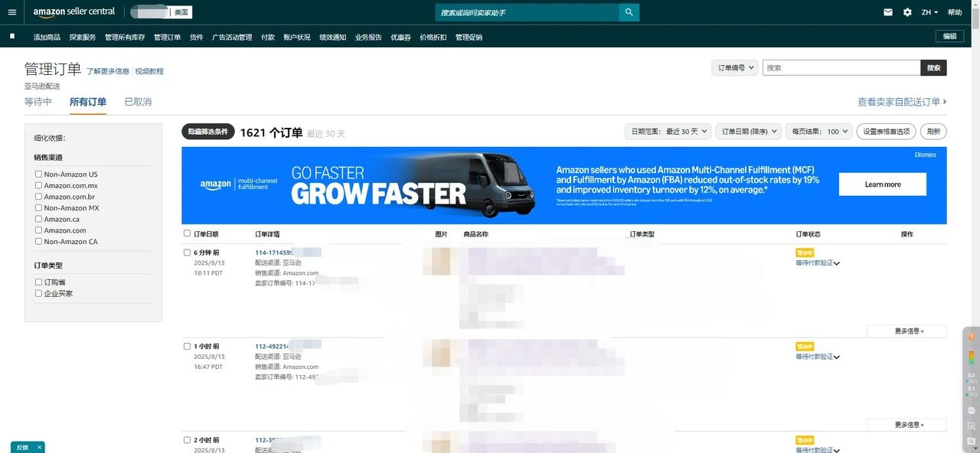
Task: Click the search magnifier button in header
Action: click(x=629, y=12)
